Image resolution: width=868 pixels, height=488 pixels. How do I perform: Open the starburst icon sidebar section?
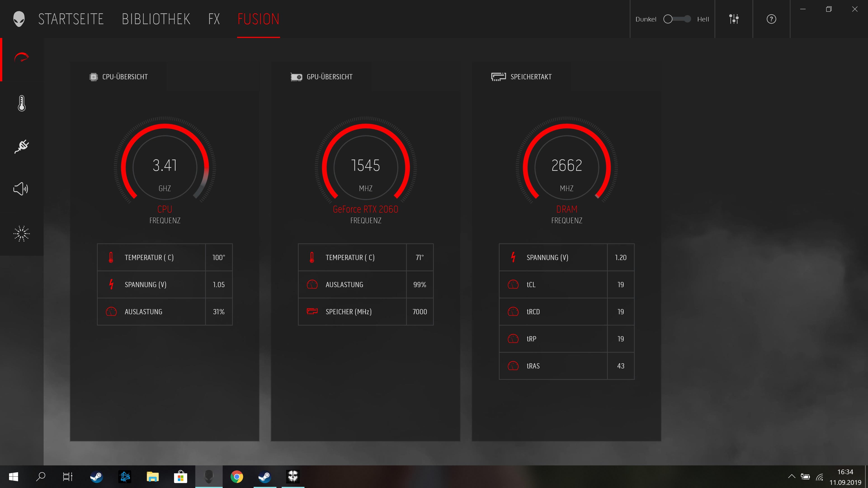(x=21, y=233)
